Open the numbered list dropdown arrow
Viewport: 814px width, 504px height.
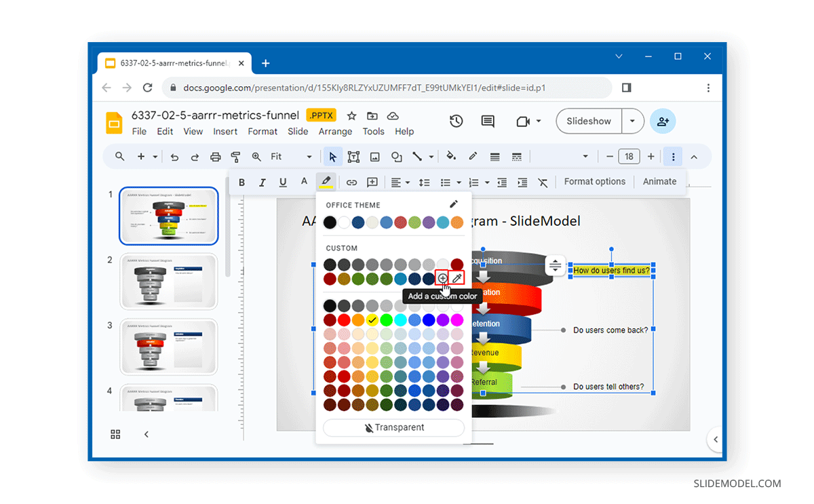[488, 182]
